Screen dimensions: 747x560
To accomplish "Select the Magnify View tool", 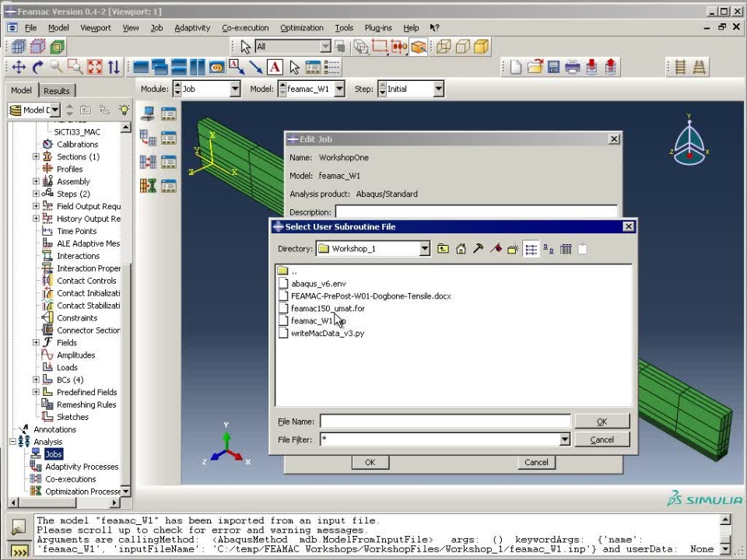I will coord(56,67).
